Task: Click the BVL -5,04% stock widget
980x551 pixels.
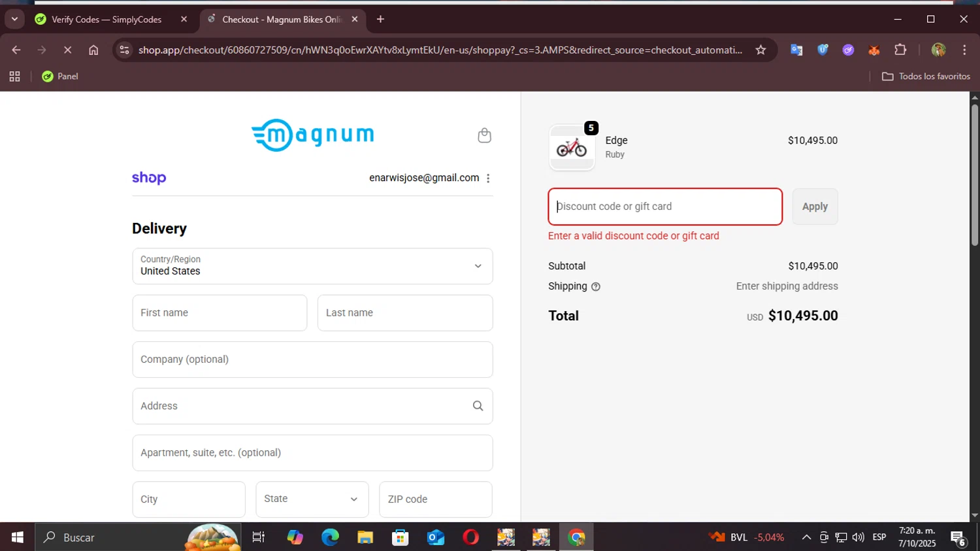Action: pos(747,537)
